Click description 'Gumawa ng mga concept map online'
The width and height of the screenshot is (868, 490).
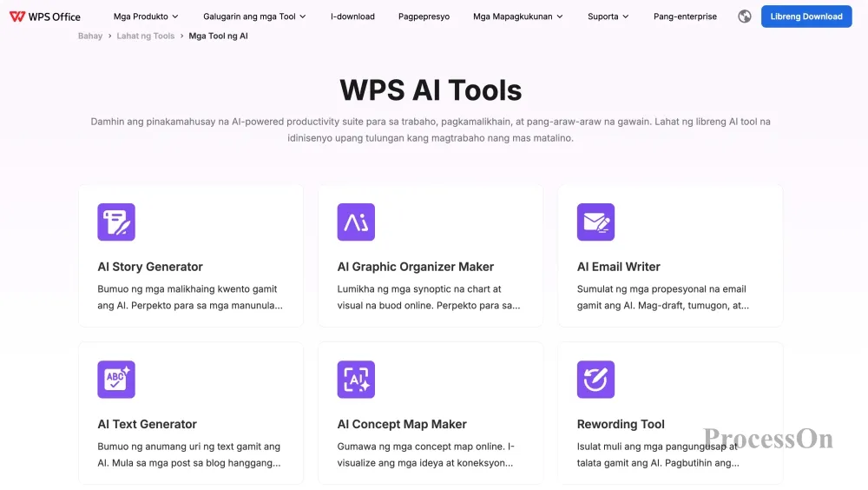(x=425, y=454)
